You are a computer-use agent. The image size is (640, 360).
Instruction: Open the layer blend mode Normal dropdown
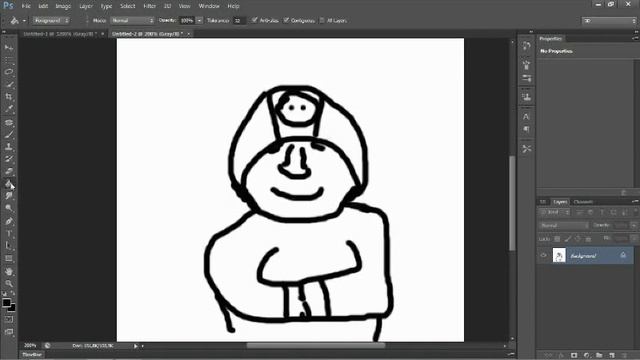[564, 225]
